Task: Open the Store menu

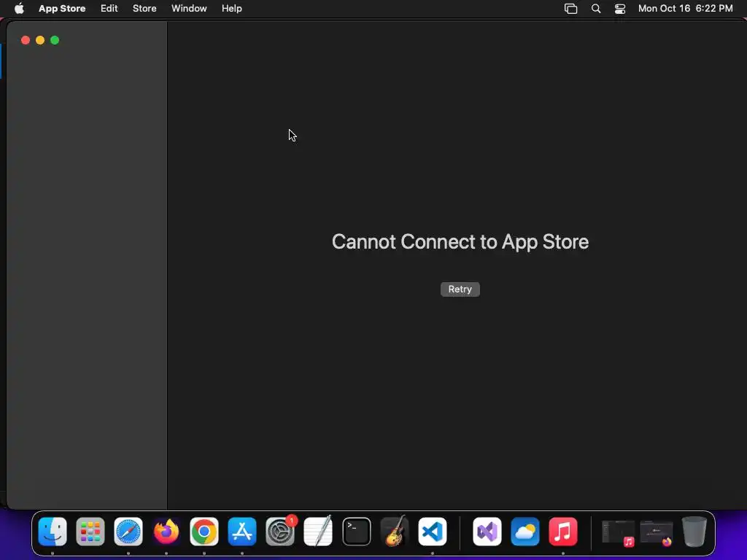Action: (x=144, y=8)
